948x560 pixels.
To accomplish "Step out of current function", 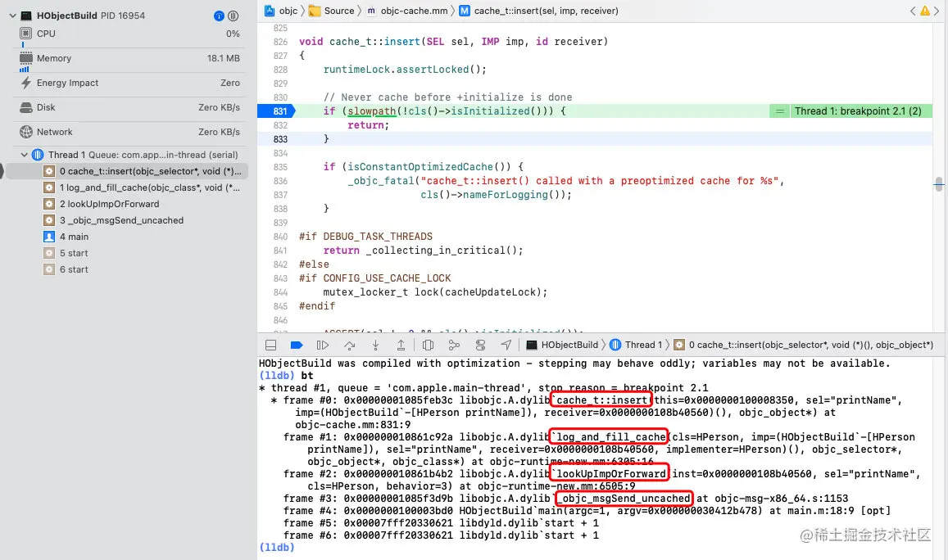I will pyautogui.click(x=401, y=345).
